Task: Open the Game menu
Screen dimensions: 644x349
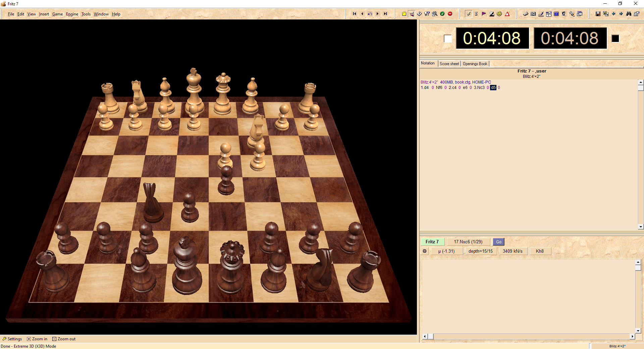Action: (57, 14)
